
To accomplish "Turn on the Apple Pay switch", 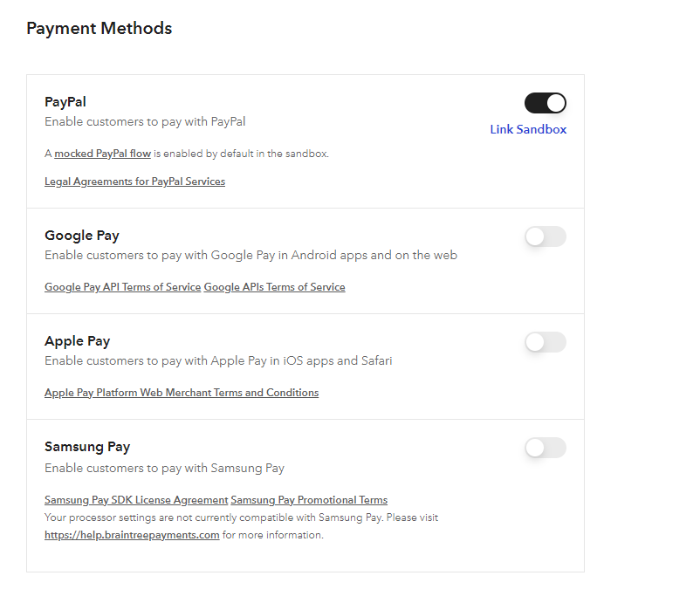I will (546, 342).
